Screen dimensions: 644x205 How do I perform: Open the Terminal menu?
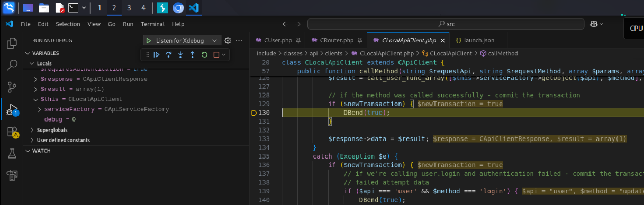[152, 24]
